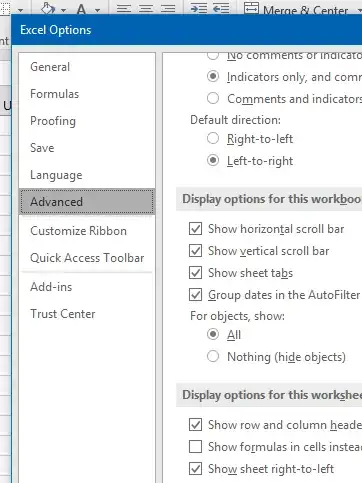Click the Default direction label
Image resolution: width=362 pixels, height=483 pixels.
click(235, 120)
